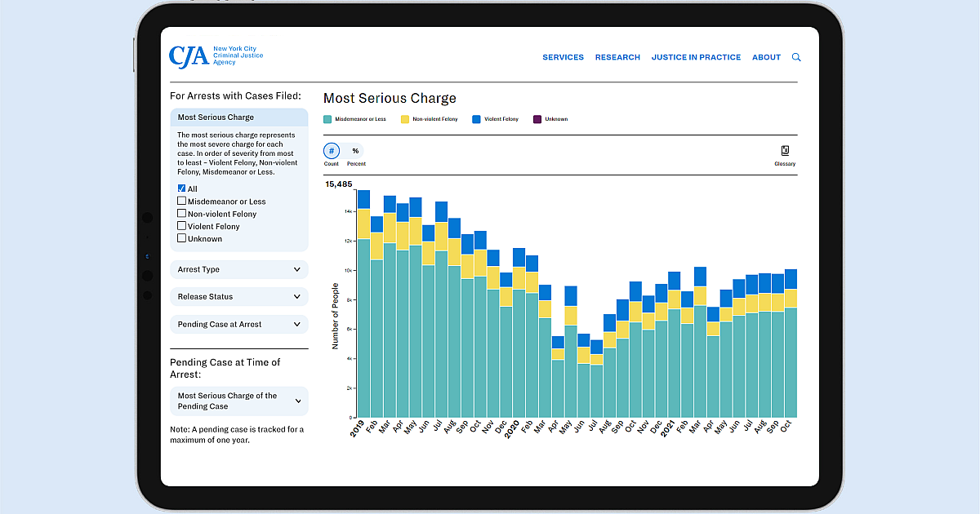Open the RESEARCH menu item
This screenshot has height=514, width=980.
617,57
